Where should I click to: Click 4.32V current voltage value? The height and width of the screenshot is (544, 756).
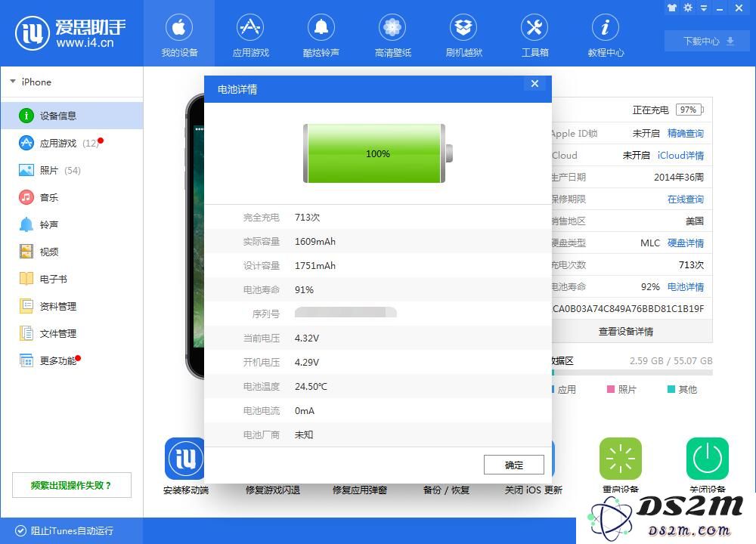click(307, 338)
